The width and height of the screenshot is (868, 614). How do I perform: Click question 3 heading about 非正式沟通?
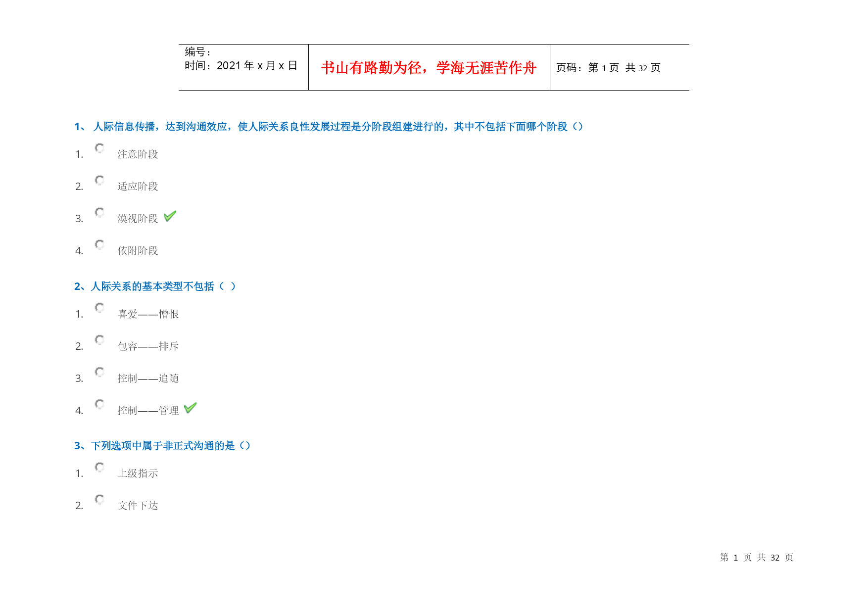point(162,446)
